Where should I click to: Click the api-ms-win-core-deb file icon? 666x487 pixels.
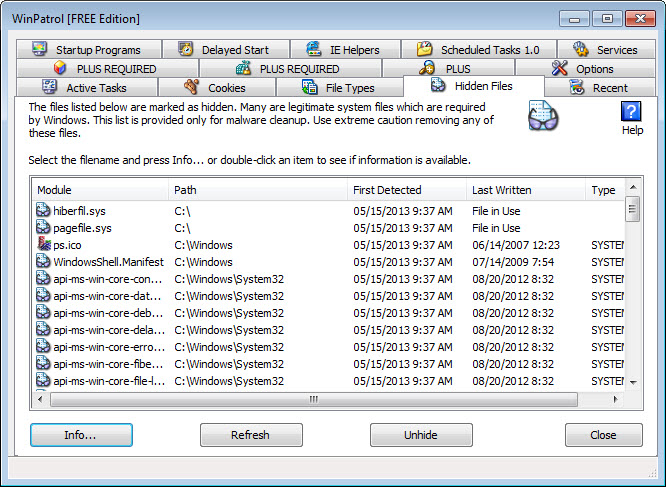(43, 312)
